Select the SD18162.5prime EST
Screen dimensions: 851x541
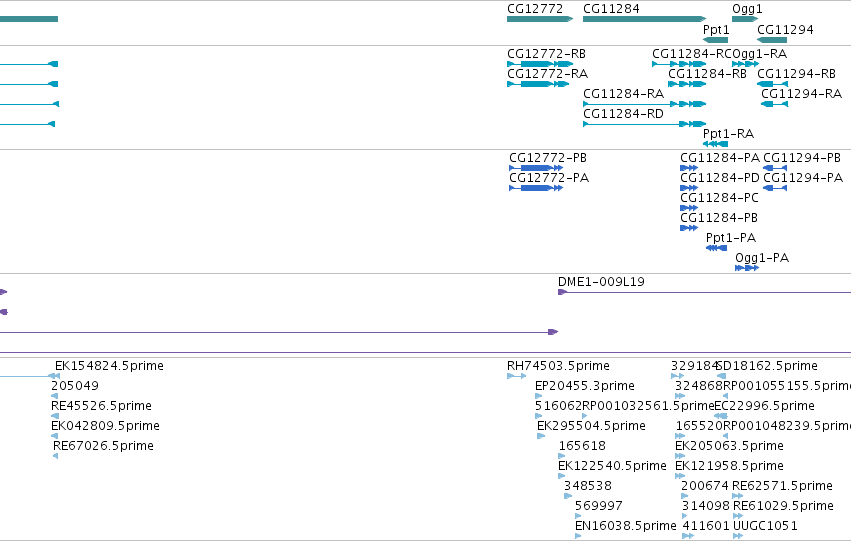[721, 376]
